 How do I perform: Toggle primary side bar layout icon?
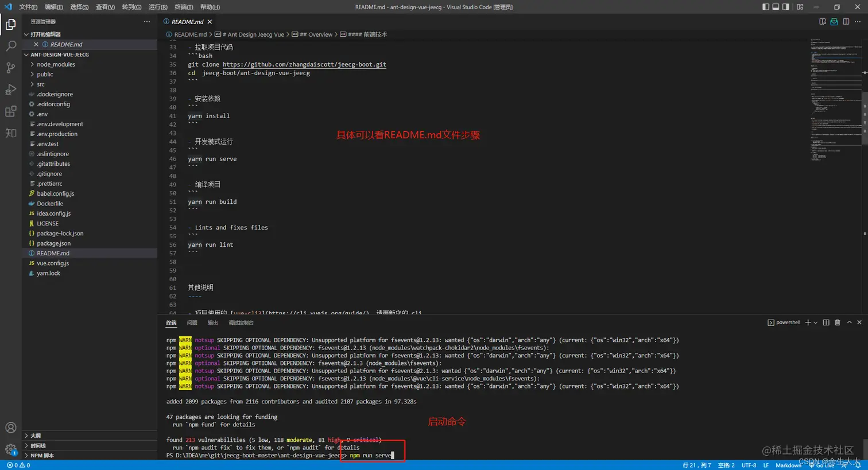click(766, 7)
